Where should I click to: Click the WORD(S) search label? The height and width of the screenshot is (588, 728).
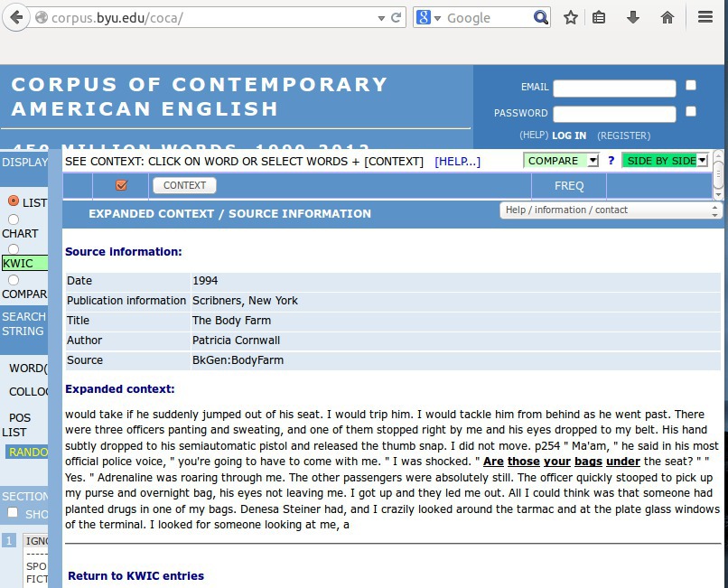click(28, 369)
